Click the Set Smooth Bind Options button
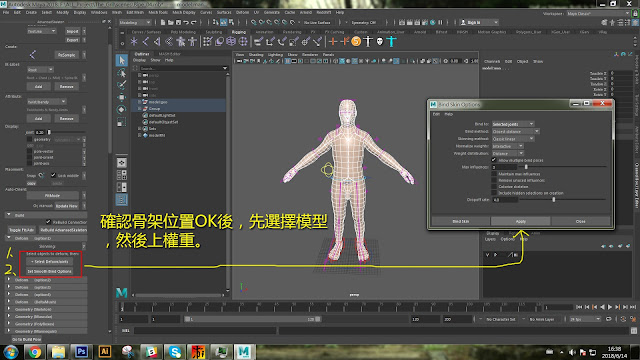This screenshot has height=360, width=640. 50,271
